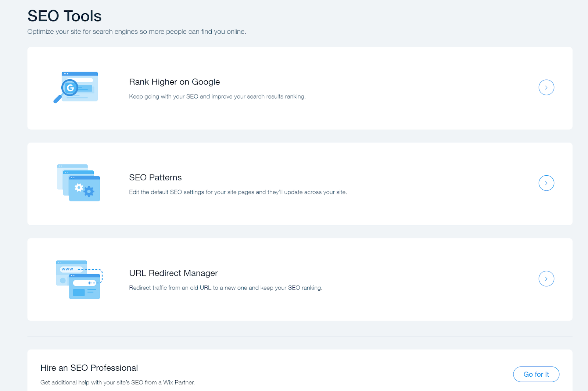Click the dark blue gear in SEO Patterns illustration
Viewport: 588px width, 391px height.
pyautogui.click(x=89, y=191)
